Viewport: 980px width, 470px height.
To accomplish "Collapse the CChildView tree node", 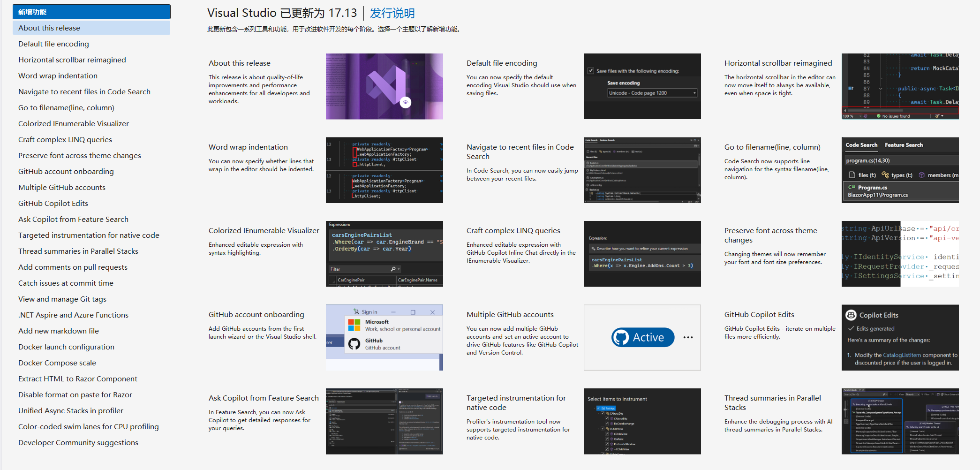I will point(599,429).
